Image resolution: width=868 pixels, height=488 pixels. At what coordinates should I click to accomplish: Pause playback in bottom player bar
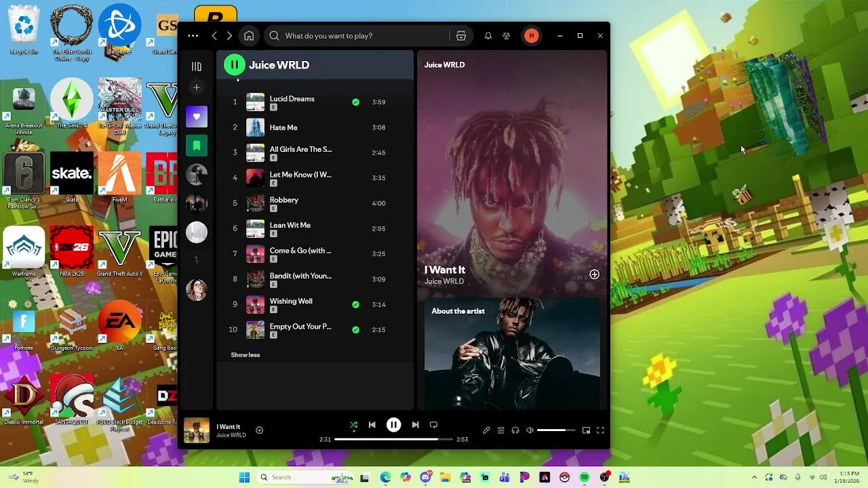(393, 425)
